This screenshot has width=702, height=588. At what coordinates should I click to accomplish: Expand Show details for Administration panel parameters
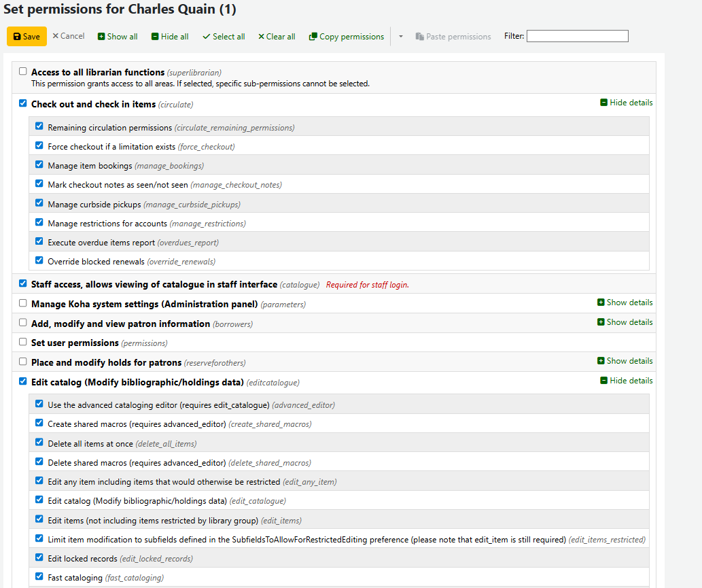coord(625,302)
